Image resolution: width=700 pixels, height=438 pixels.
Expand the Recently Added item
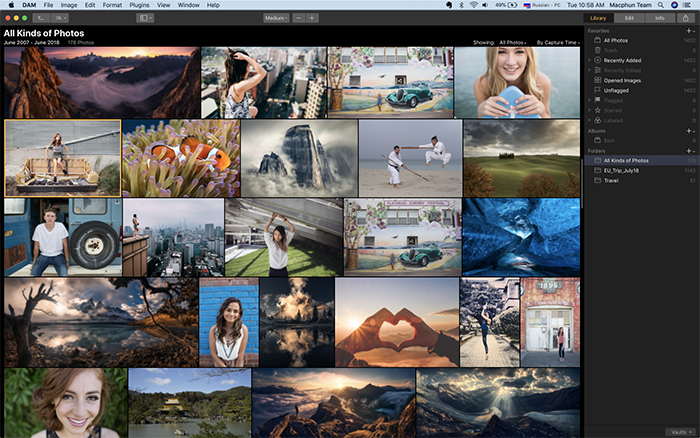click(x=588, y=60)
